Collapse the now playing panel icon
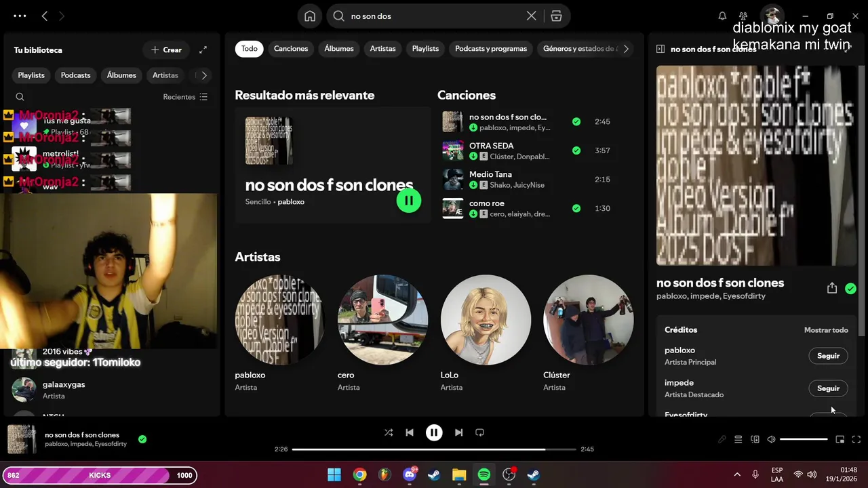868x488 pixels. click(x=660, y=49)
